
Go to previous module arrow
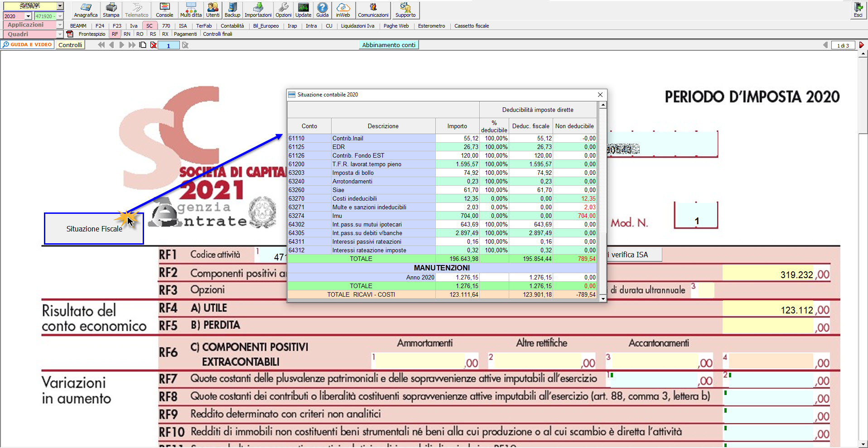pos(111,45)
